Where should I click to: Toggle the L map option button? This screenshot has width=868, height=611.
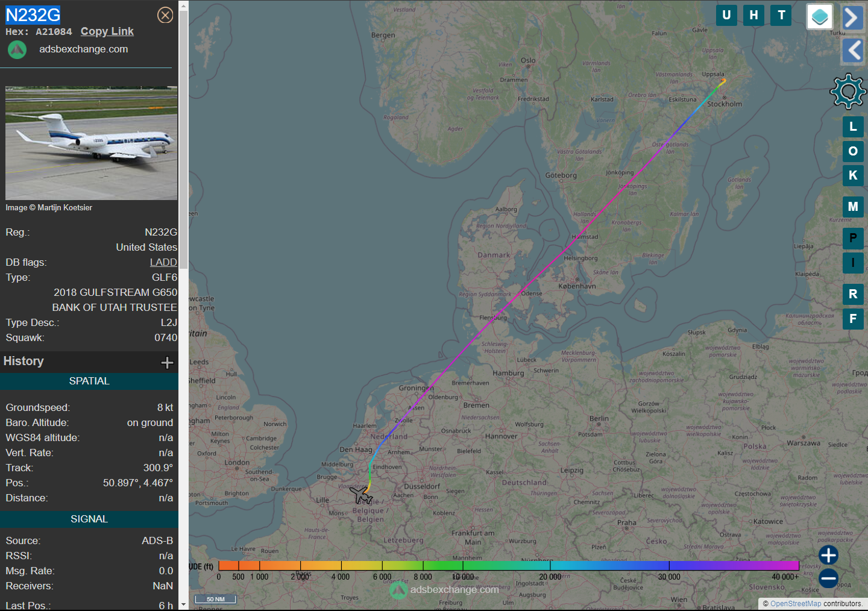[853, 127]
